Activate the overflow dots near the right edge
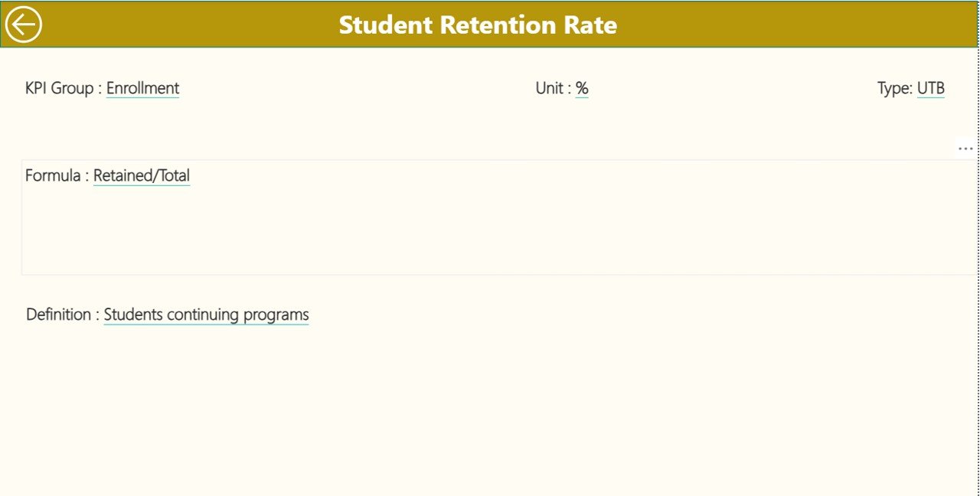This screenshot has width=980, height=496. coord(965,148)
